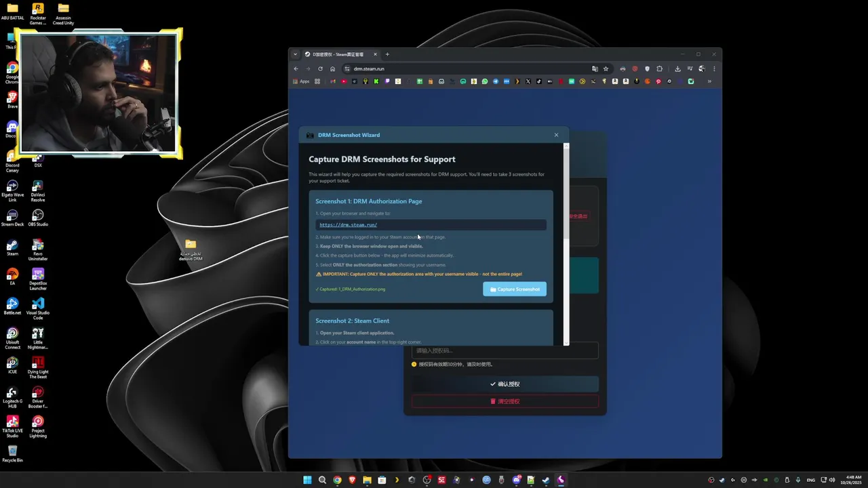Click the red clear authorization button

coord(505,401)
